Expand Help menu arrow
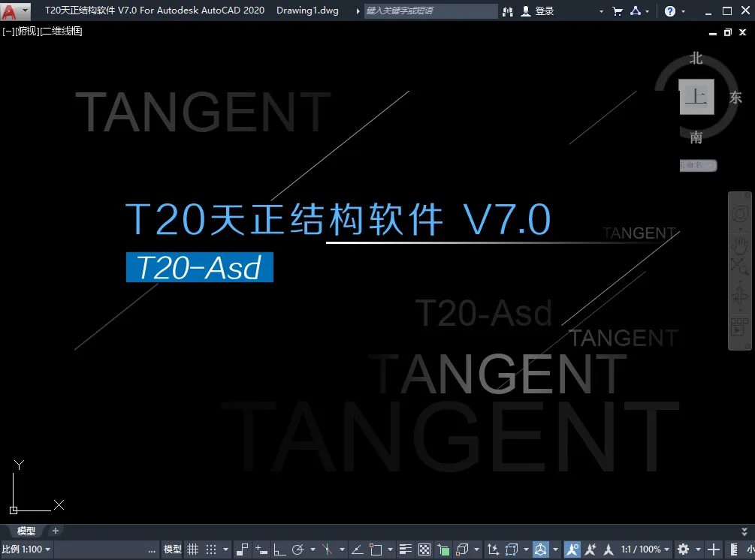The height and width of the screenshot is (560, 755). click(683, 11)
